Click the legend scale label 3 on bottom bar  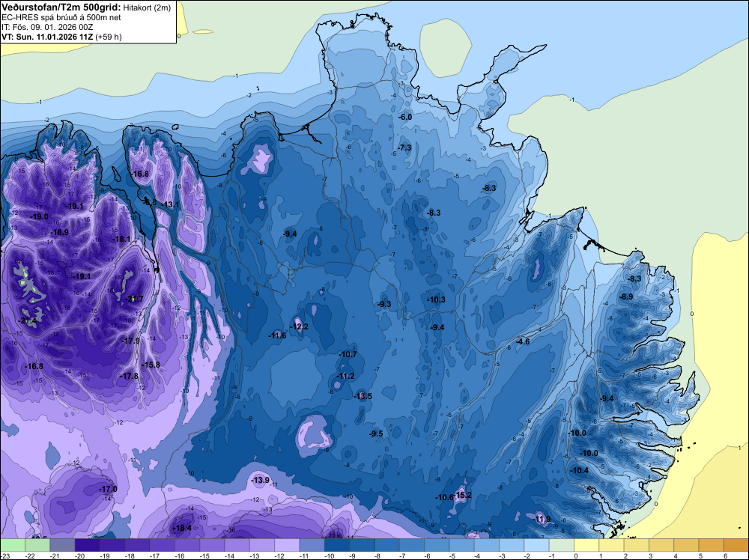(x=651, y=556)
